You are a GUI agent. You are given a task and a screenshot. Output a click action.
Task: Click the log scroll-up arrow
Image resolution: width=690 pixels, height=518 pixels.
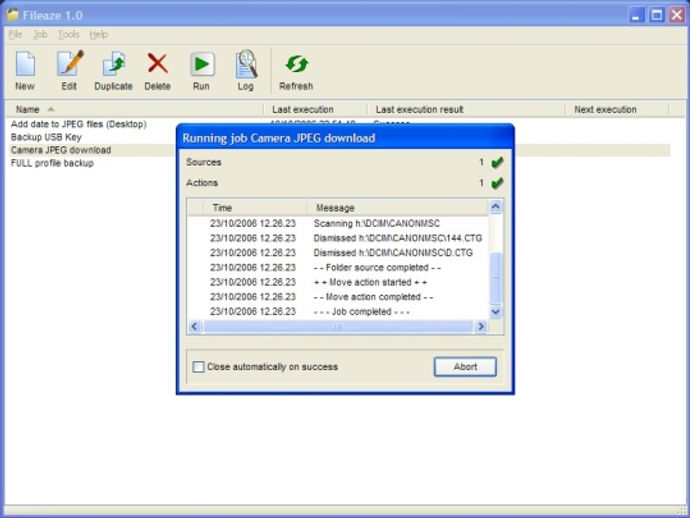(x=495, y=206)
